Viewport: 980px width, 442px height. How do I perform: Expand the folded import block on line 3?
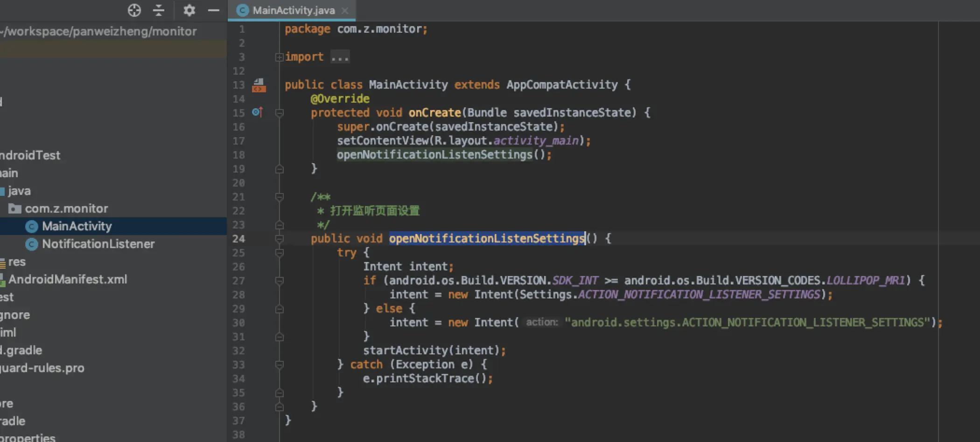tap(279, 57)
